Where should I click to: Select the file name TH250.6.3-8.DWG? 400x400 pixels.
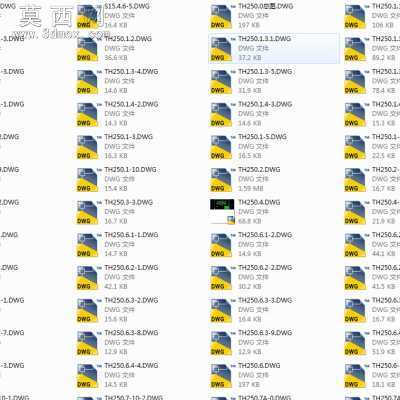pyautogui.click(x=131, y=333)
